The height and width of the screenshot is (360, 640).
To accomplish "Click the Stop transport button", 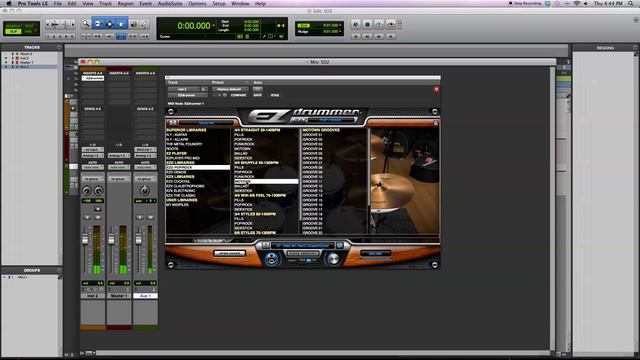I will click(367, 25).
